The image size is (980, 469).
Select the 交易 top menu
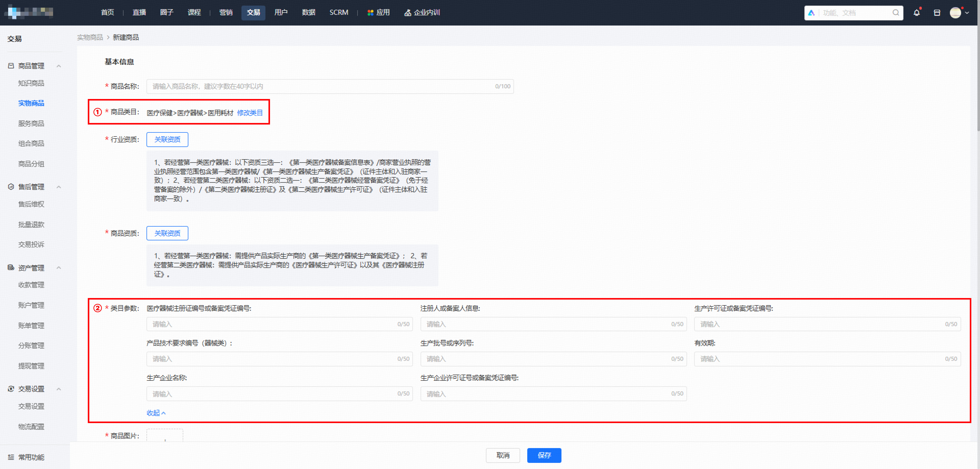[253, 13]
